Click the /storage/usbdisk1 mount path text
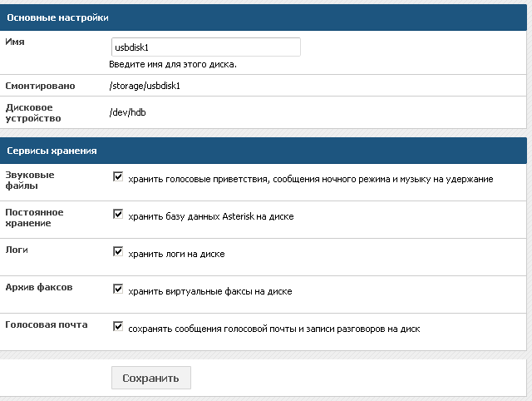 145,86
